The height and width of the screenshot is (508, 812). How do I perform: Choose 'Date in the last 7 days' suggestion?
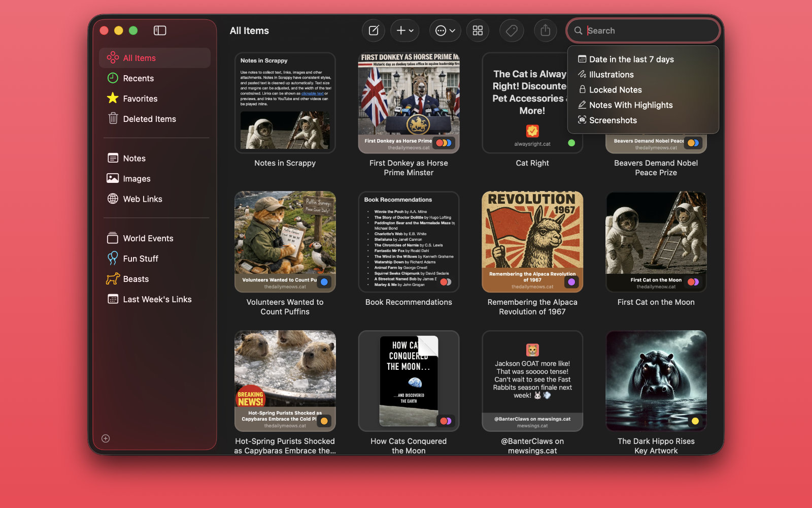[631, 59]
